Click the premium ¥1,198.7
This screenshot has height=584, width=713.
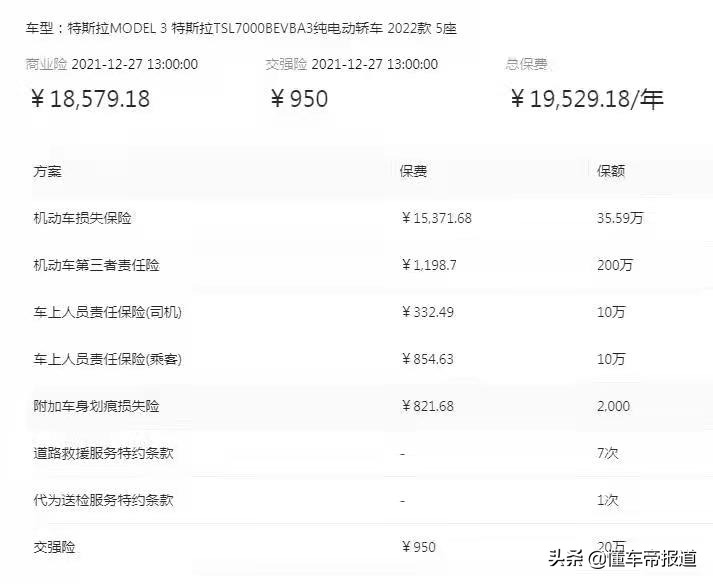tap(429, 265)
